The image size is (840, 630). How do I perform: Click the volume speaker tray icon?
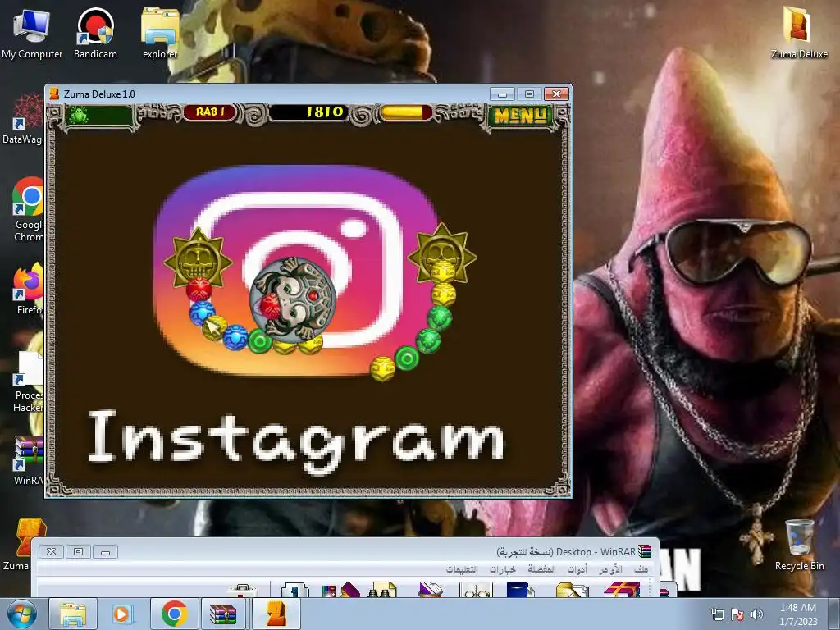coord(757,614)
